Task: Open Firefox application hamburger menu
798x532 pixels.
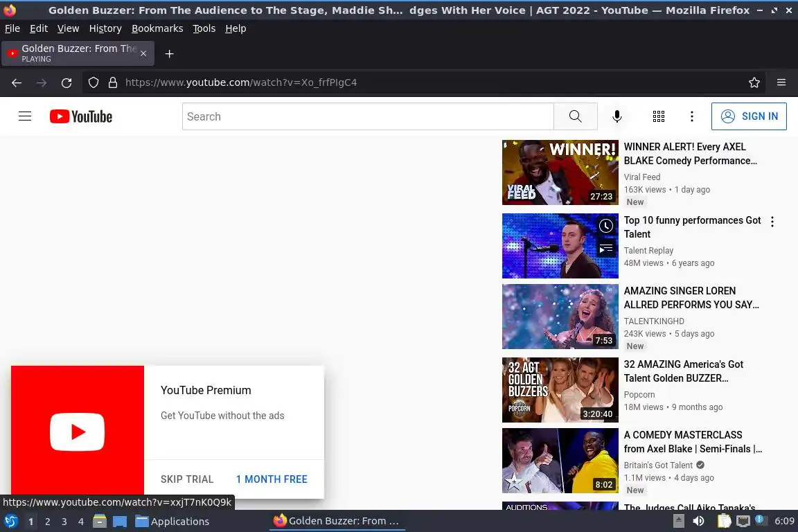Action: (781, 82)
